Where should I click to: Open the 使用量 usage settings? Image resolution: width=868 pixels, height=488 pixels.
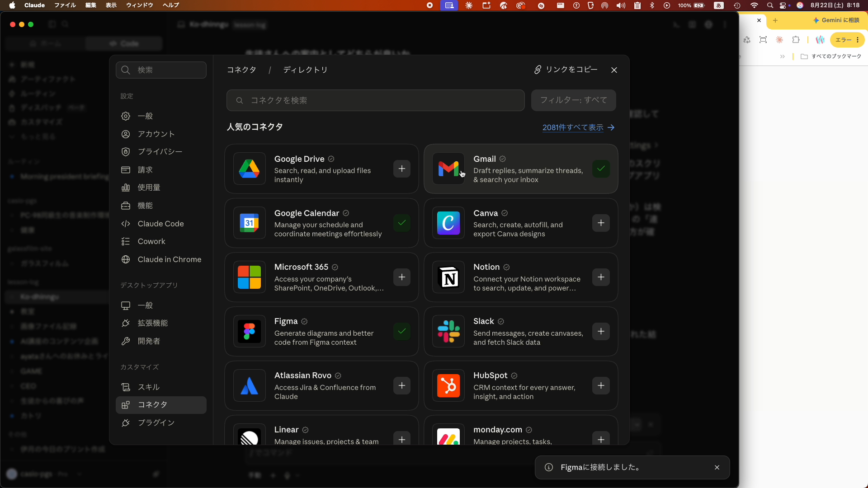(x=161, y=188)
